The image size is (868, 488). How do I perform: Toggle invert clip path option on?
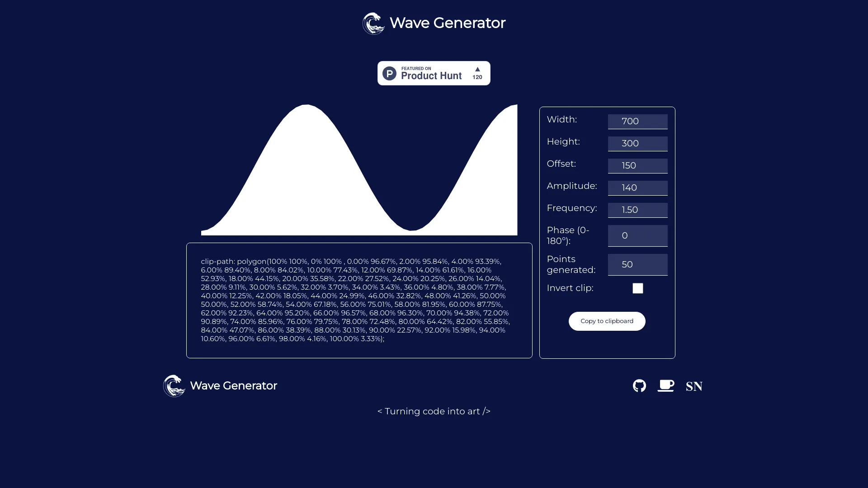(637, 288)
